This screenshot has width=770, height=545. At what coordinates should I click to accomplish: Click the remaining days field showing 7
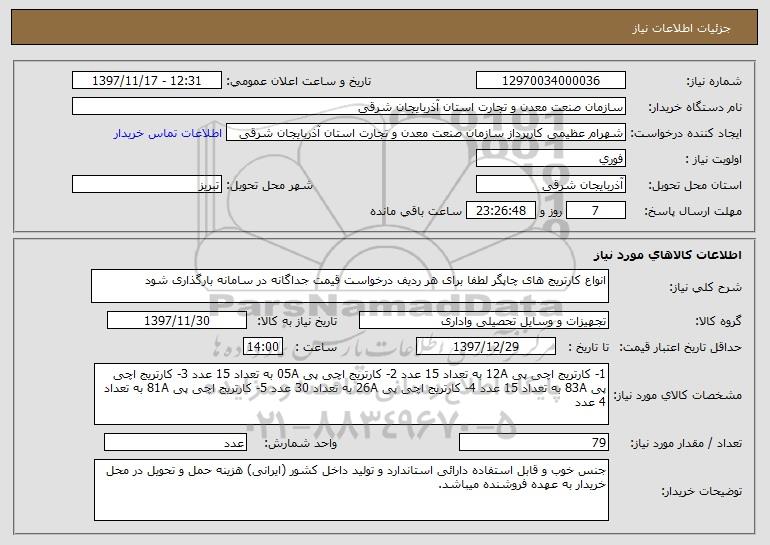coord(596,211)
